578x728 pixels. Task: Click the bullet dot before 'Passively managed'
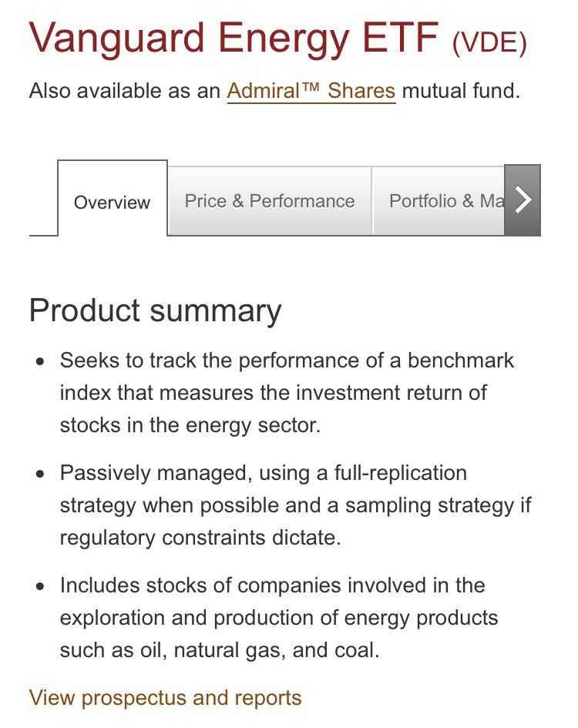pyautogui.click(x=40, y=474)
